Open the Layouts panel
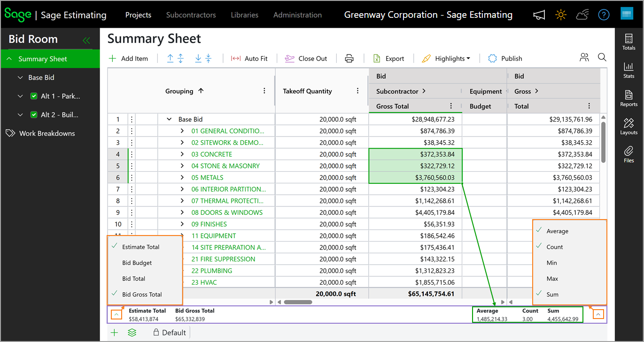 tap(628, 126)
